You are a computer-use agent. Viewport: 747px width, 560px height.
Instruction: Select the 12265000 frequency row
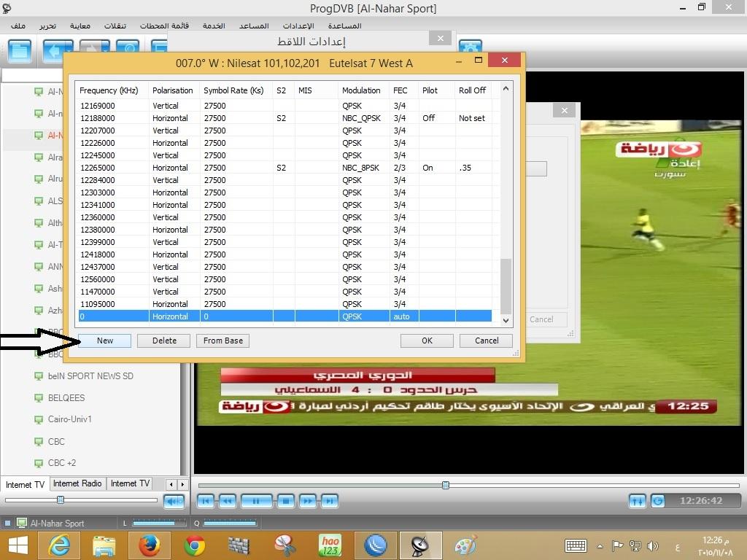tap(285, 168)
